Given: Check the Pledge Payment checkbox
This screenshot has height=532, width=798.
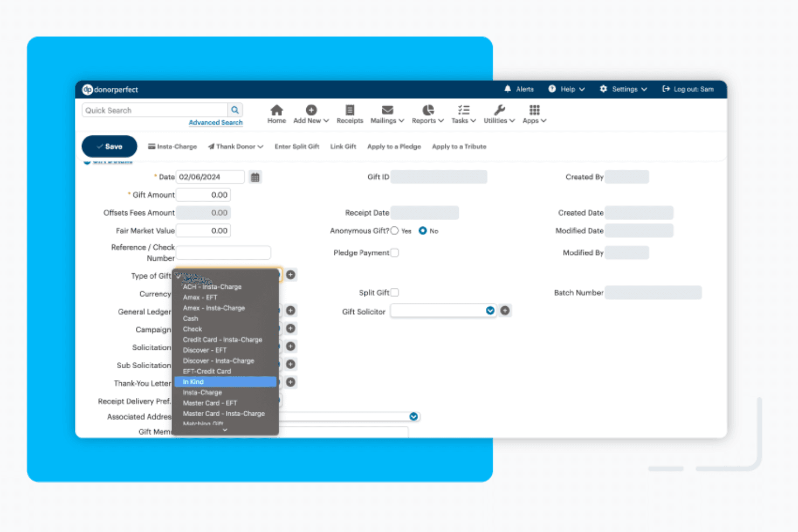Looking at the screenshot, I should pos(395,253).
